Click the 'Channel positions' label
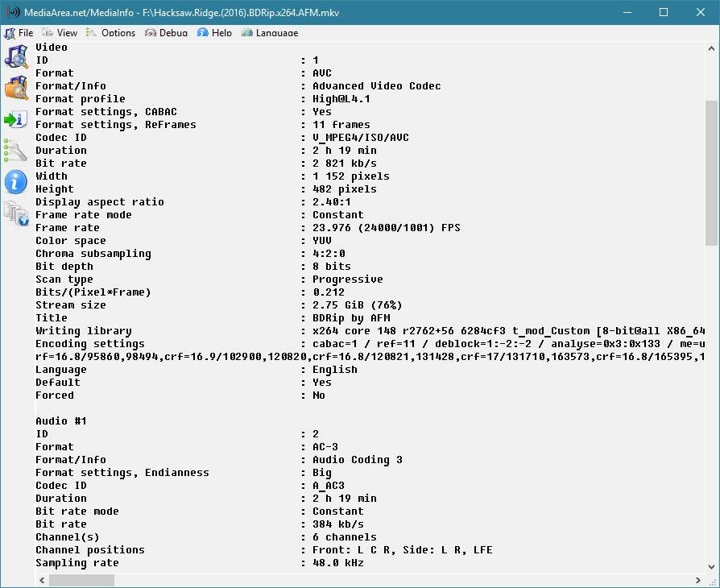 [x=90, y=550]
